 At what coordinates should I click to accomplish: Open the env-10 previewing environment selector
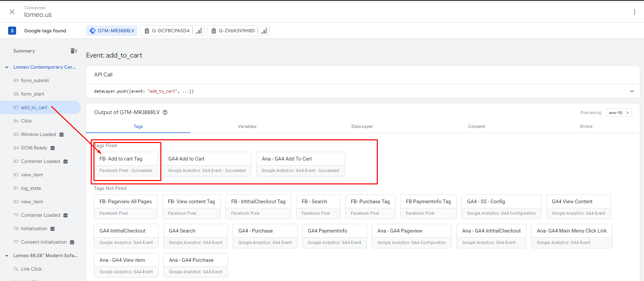coord(618,113)
